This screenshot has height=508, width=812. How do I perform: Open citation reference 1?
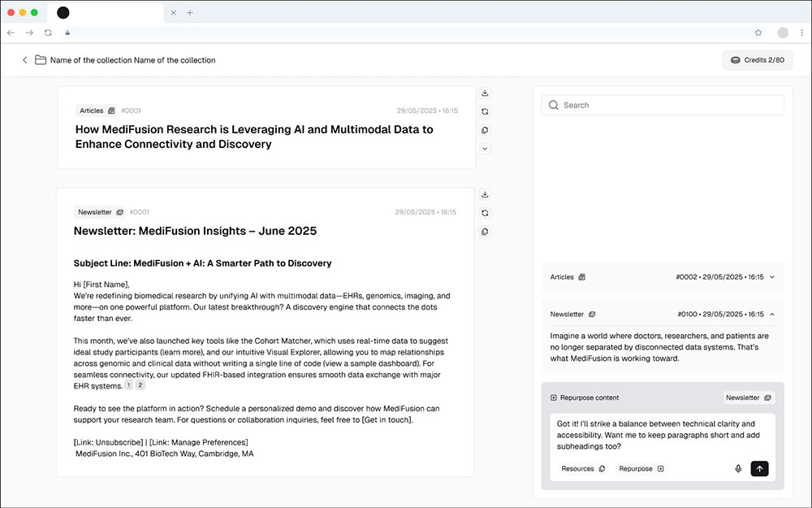tap(129, 385)
